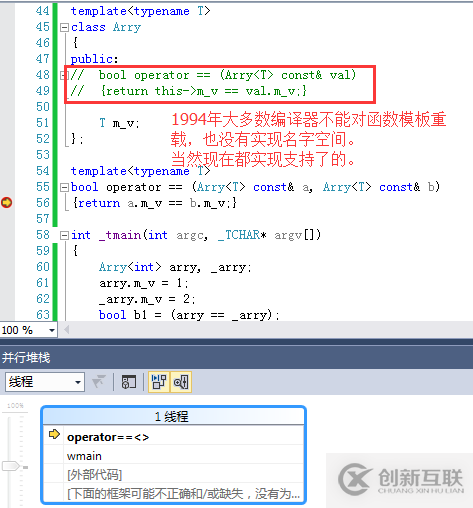The height and width of the screenshot is (508, 473).
Task: Open the 100 % editor zoom dropdown
Action: [52, 330]
